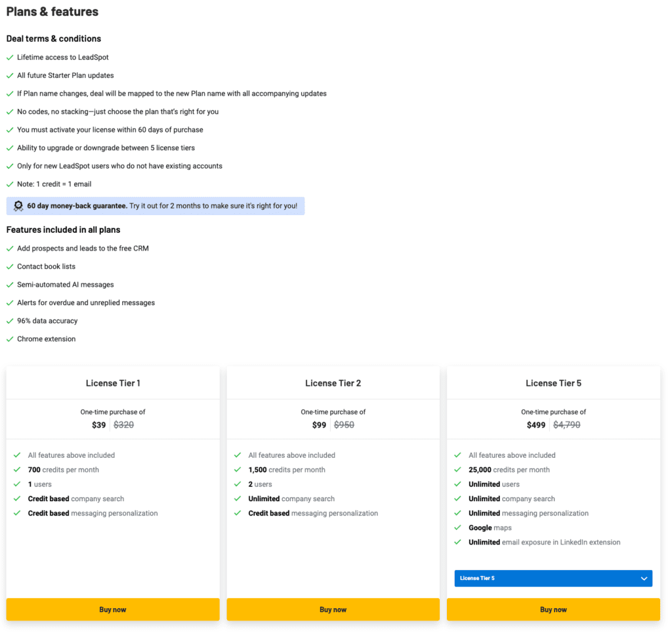The image size is (672, 633).
Task: Click Credit based company search in Tier 1
Action: coord(76,499)
